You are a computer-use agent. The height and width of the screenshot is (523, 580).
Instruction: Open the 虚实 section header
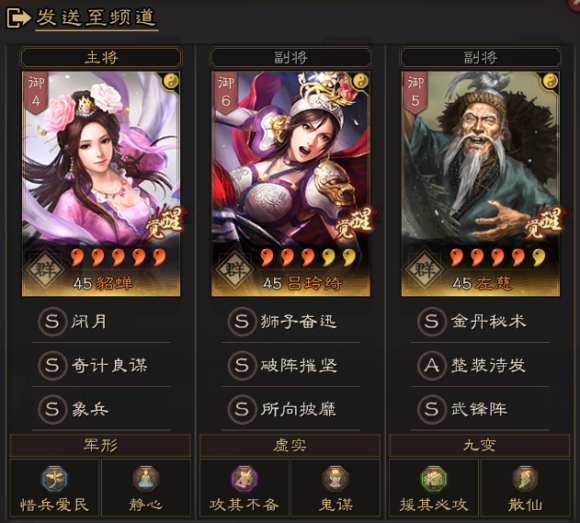click(290, 445)
